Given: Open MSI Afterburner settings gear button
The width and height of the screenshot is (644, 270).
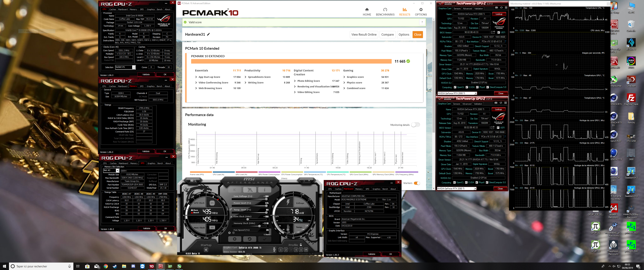Looking at the screenshot, I should coord(235,239).
